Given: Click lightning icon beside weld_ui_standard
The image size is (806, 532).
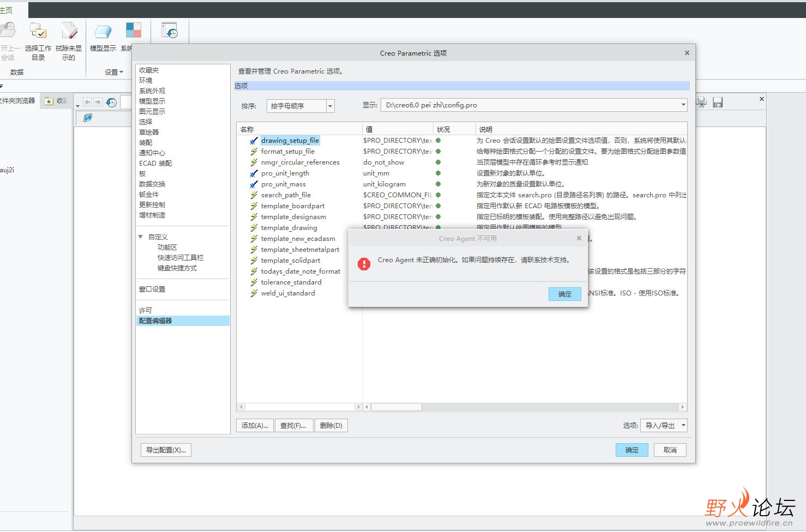Looking at the screenshot, I should click(x=254, y=293).
